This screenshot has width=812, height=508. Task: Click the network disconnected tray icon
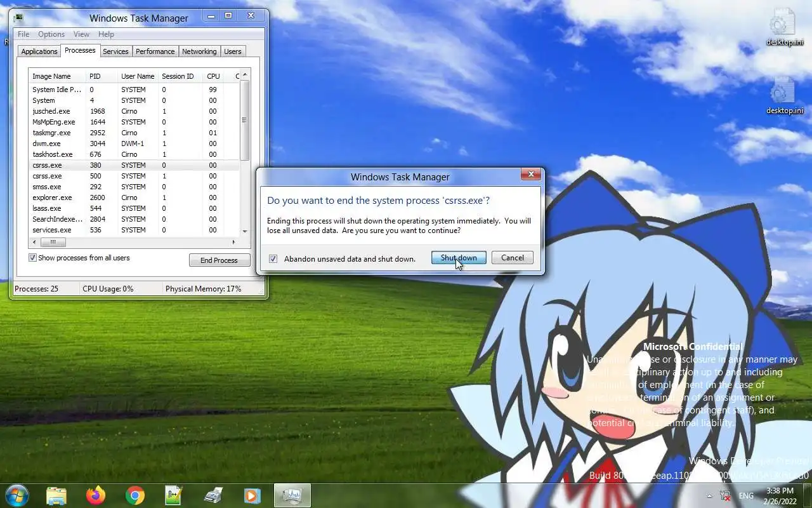[726, 496]
